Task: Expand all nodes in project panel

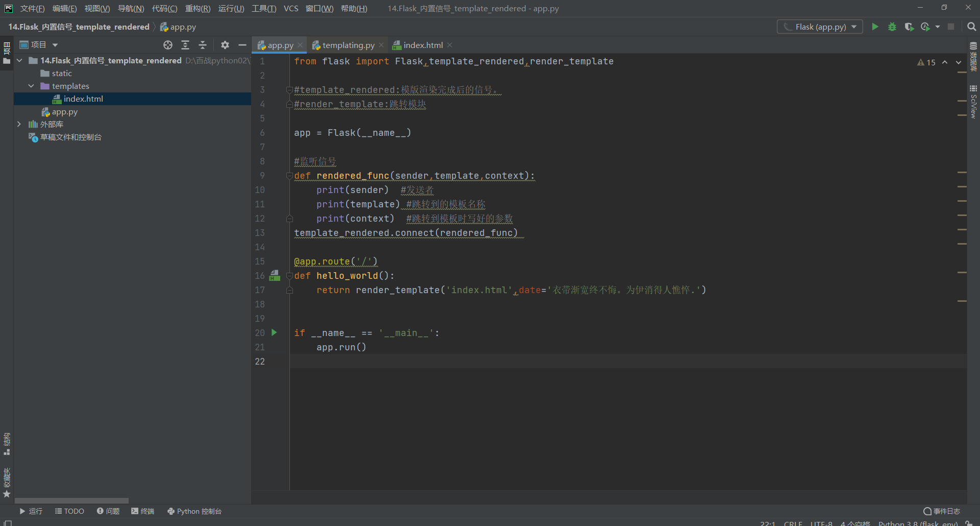Action: tap(185, 45)
